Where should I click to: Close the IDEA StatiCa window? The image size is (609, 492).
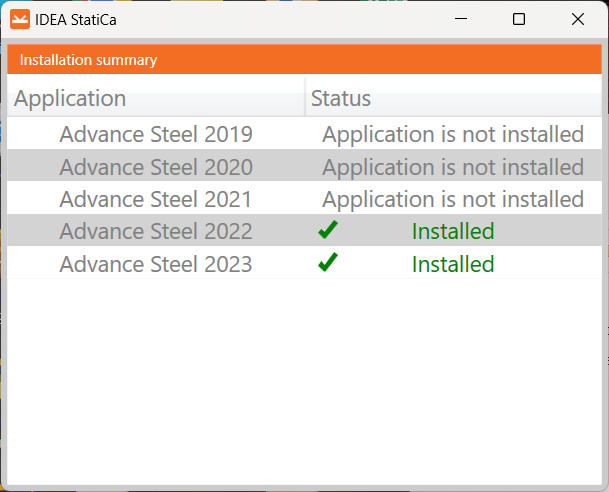[578, 19]
